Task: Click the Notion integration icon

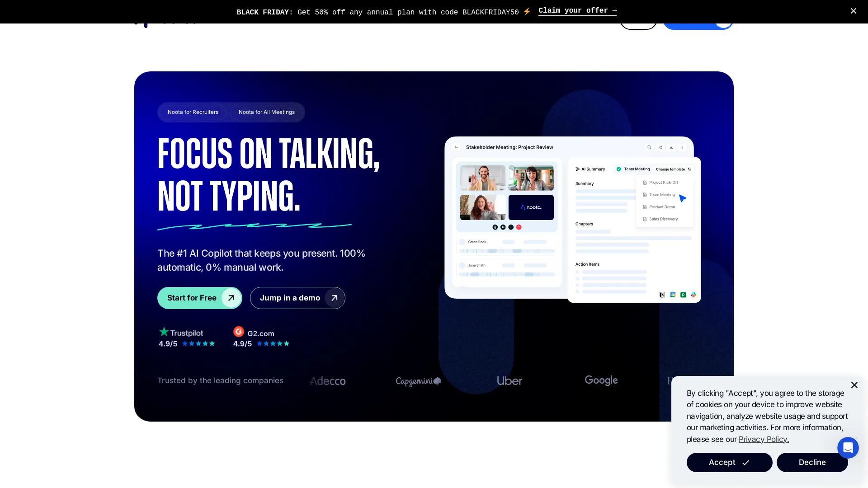Action: (x=663, y=295)
